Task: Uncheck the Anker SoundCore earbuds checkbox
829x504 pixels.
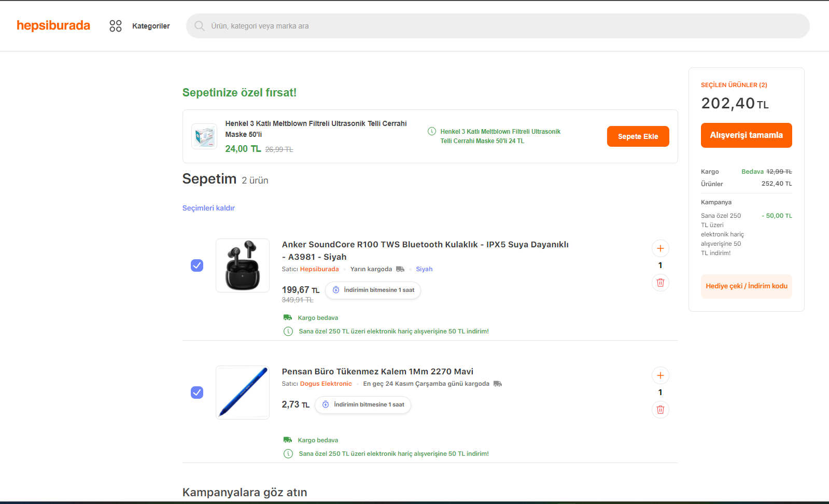Action: pyautogui.click(x=197, y=265)
